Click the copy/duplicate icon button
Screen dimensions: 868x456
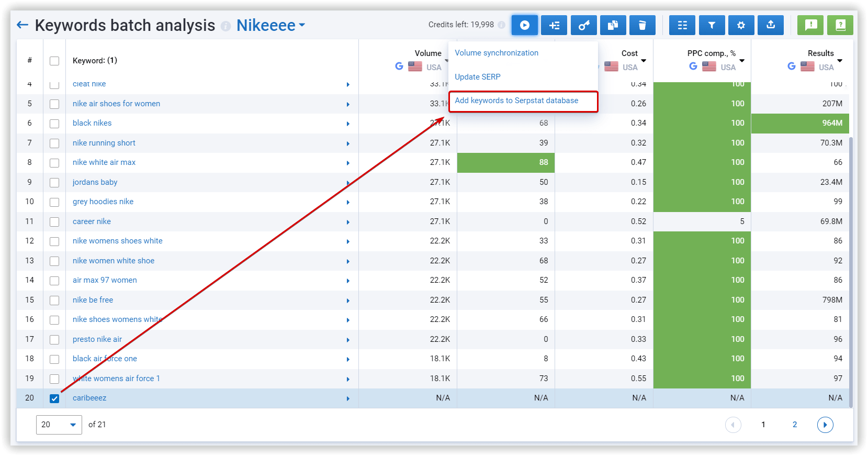(613, 25)
